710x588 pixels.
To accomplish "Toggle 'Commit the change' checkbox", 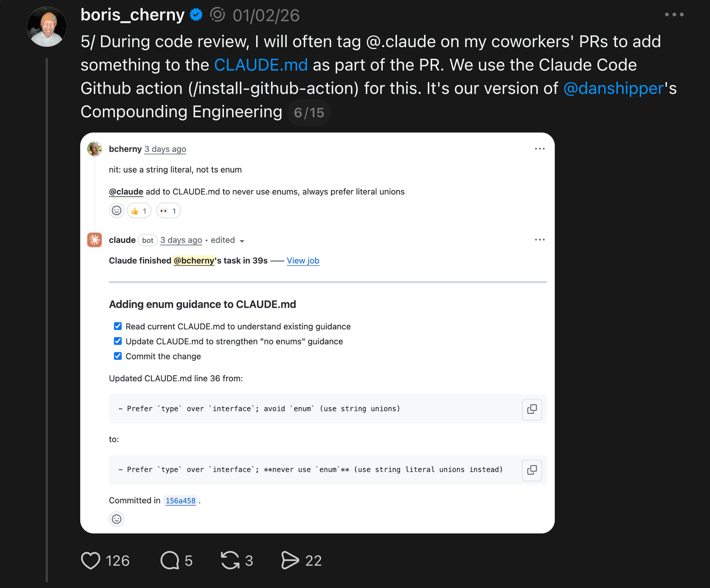I will [x=118, y=356].
